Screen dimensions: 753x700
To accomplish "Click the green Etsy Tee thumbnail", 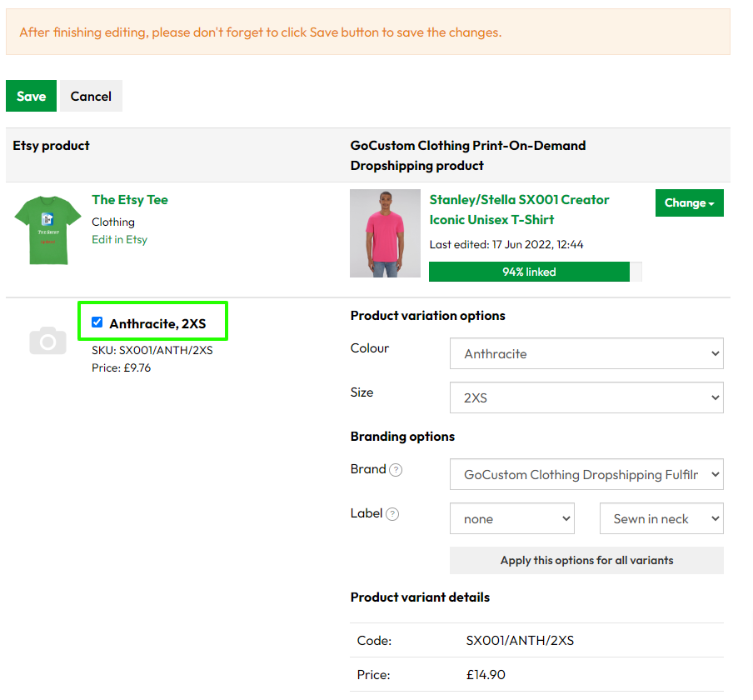I will point(48,230).
